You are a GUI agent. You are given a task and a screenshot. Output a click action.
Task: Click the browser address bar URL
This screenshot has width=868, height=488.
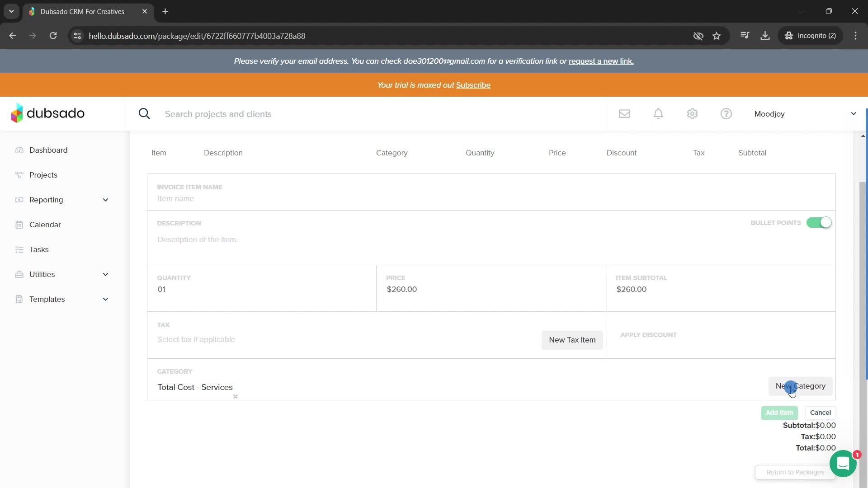click(x=197, y=36)
